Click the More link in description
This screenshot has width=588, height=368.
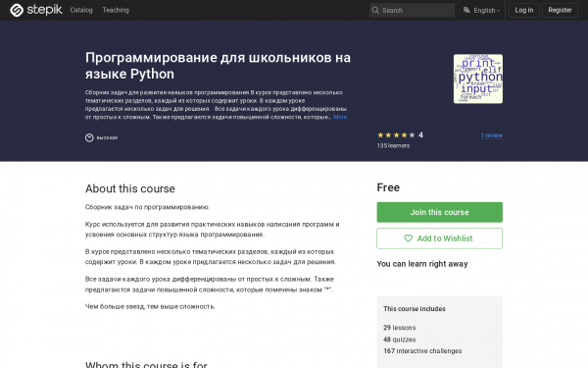coord(340,117)
